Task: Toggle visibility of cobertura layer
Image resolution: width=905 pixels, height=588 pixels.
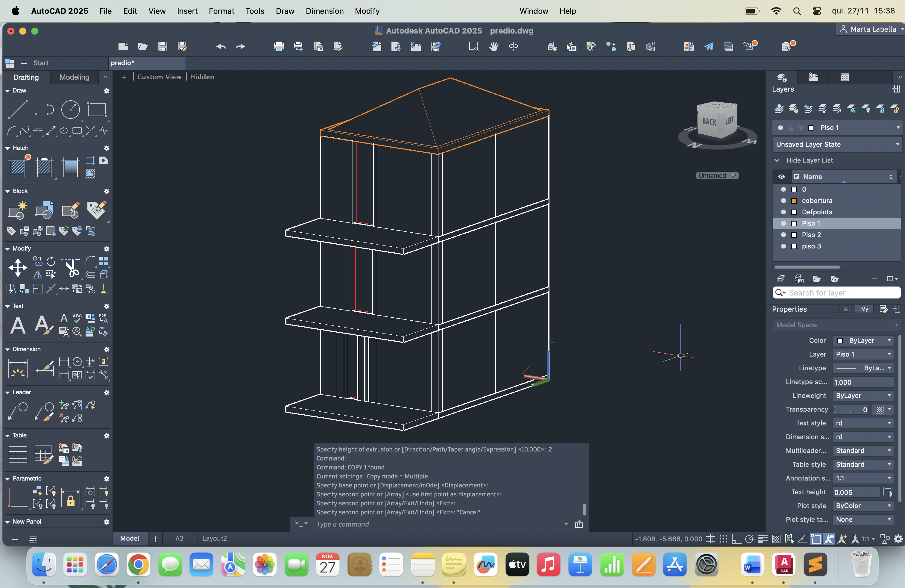Action: click(x=783, y=200)
